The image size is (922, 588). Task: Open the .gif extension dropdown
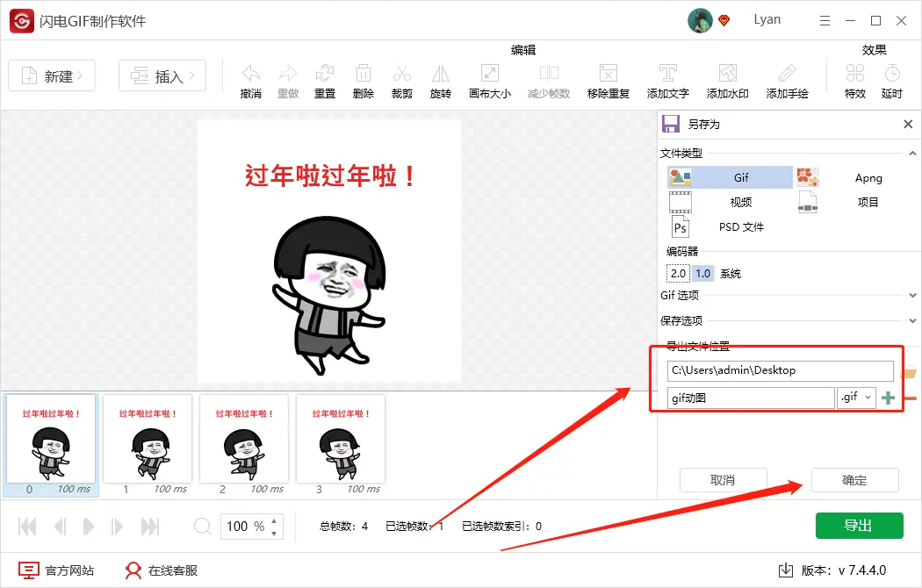coord(857,398)
